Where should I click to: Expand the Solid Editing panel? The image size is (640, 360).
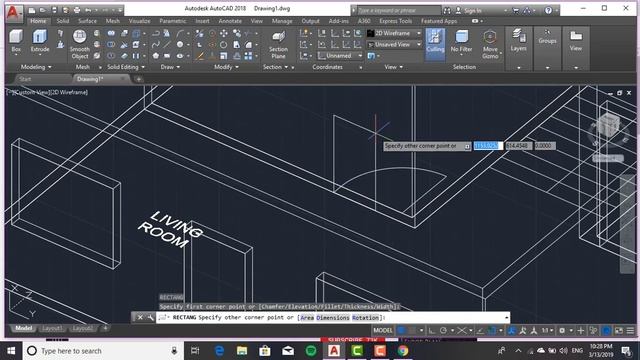click(x=126, y=67)
